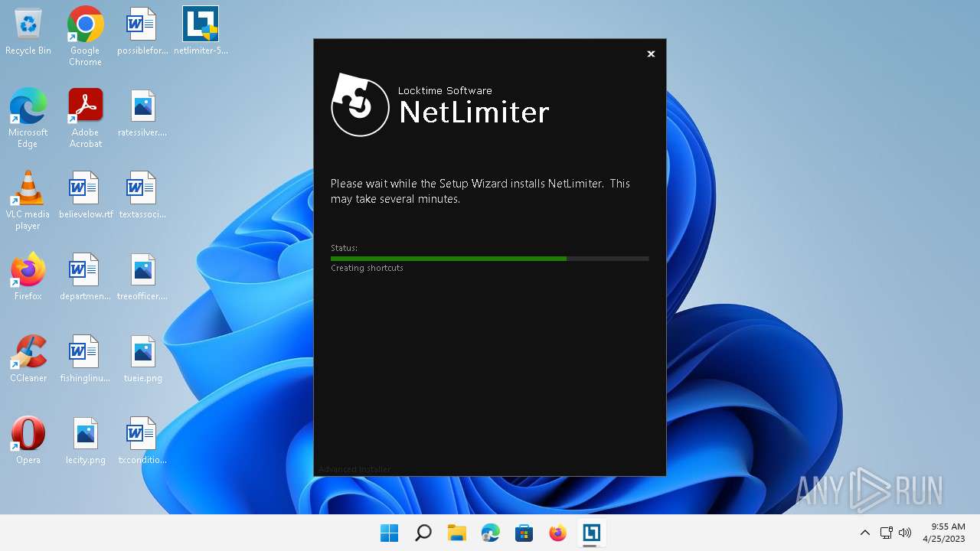980x551 pixels.
Task: Select tueie.png image file icon
Action: [142, 359]
